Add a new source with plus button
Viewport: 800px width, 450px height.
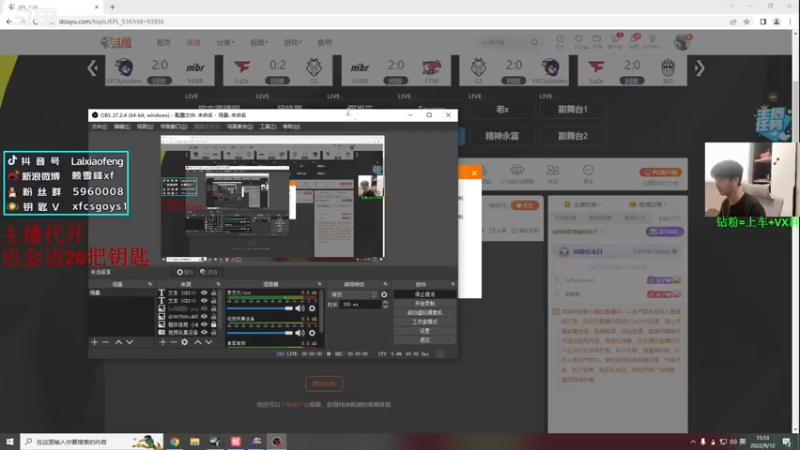point(162,342)
